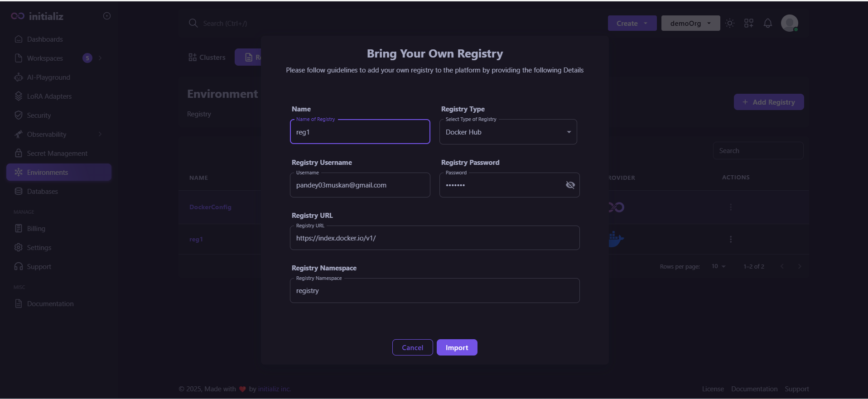868x399 pixels.
Task: Click the search magnifier icon
Action: [193, 23]
